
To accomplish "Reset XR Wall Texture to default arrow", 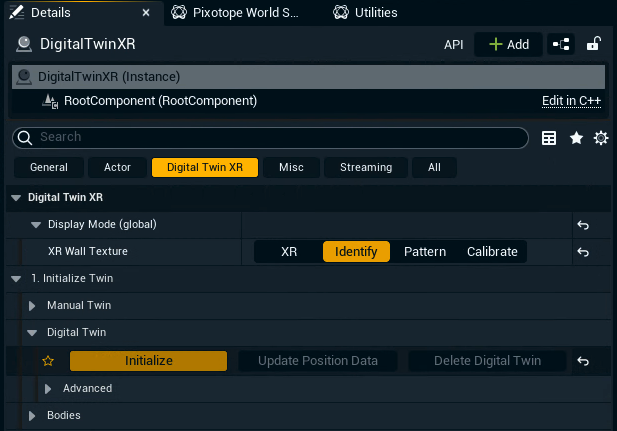I will [583, 252].
